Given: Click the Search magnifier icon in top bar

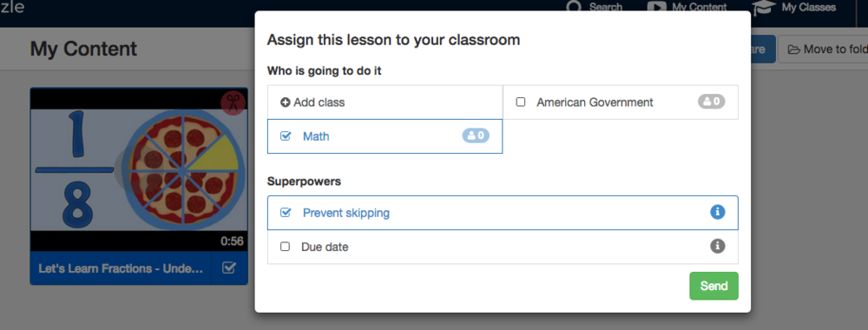Looking at the screenshot, I should click(x=575, y=7).
